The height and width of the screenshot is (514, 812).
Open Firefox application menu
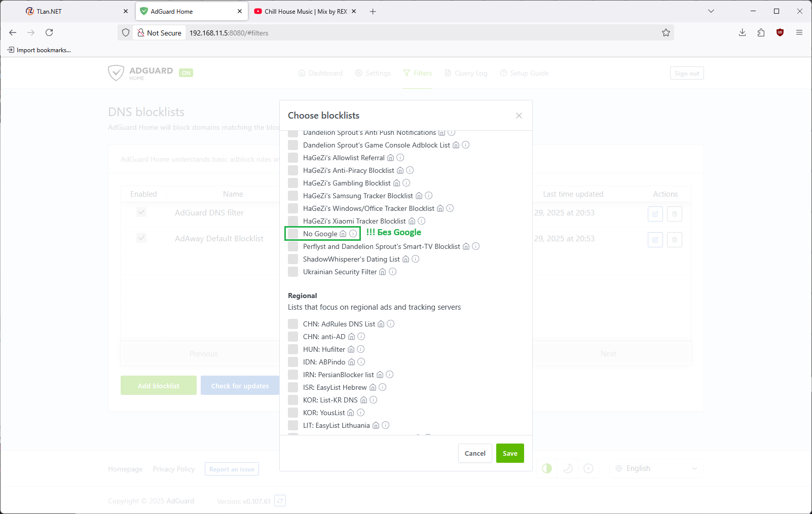point(799,32)
